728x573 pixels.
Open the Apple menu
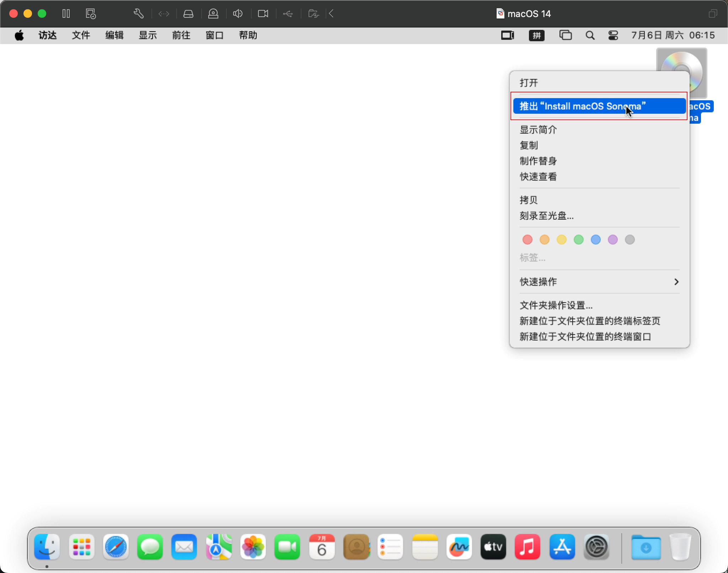[x=19, y=35]
